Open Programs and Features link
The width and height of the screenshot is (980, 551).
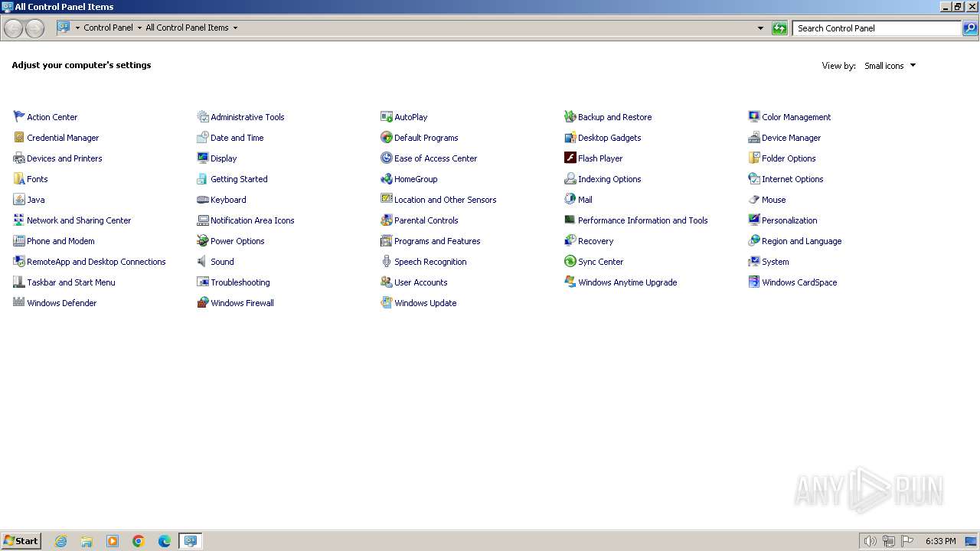click(x=437, y=241)
